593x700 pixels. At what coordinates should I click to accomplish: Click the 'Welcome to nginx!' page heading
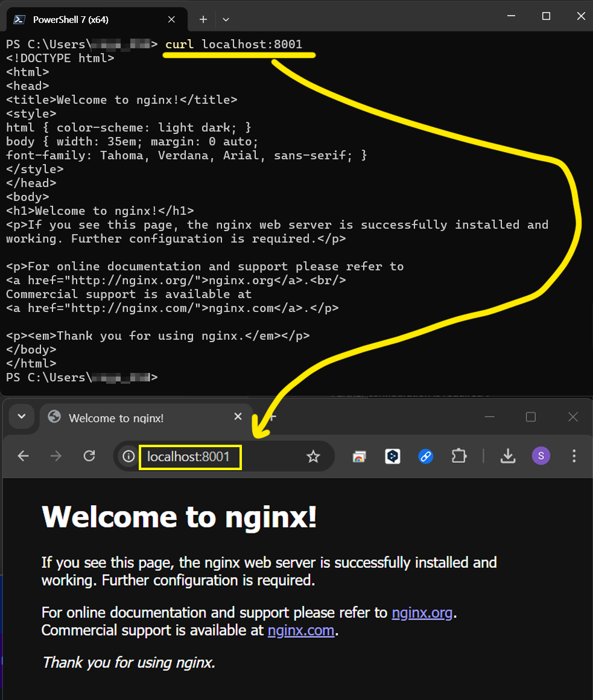click(179, 517)
